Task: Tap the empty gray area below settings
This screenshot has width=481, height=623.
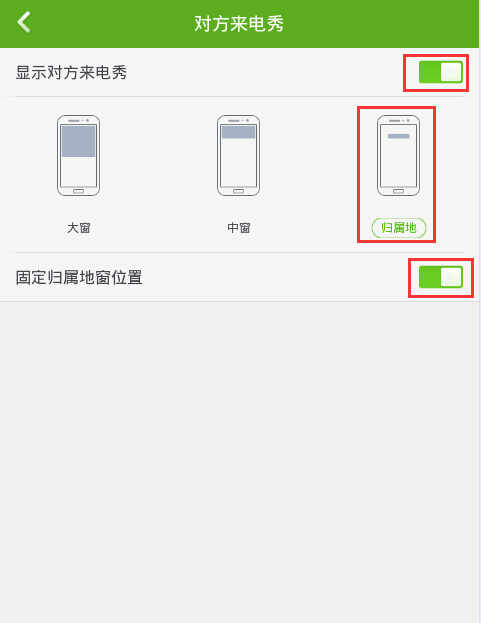Action: coord(238,461)
